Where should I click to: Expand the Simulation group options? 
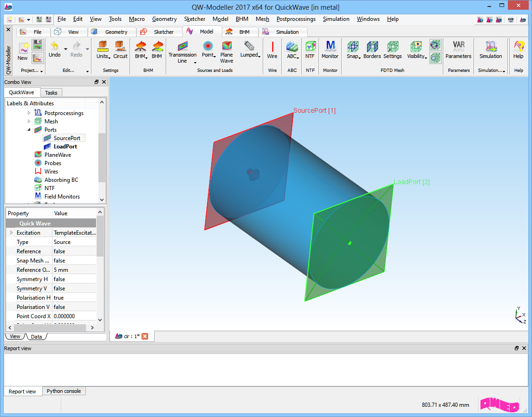coord(504,71)
